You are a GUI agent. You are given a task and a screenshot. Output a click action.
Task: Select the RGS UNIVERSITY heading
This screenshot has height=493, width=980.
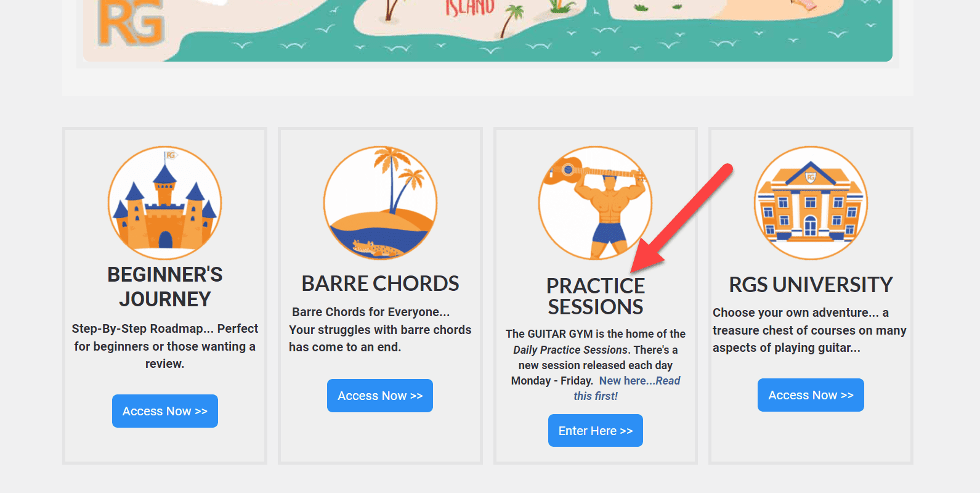tap(811, 285)
